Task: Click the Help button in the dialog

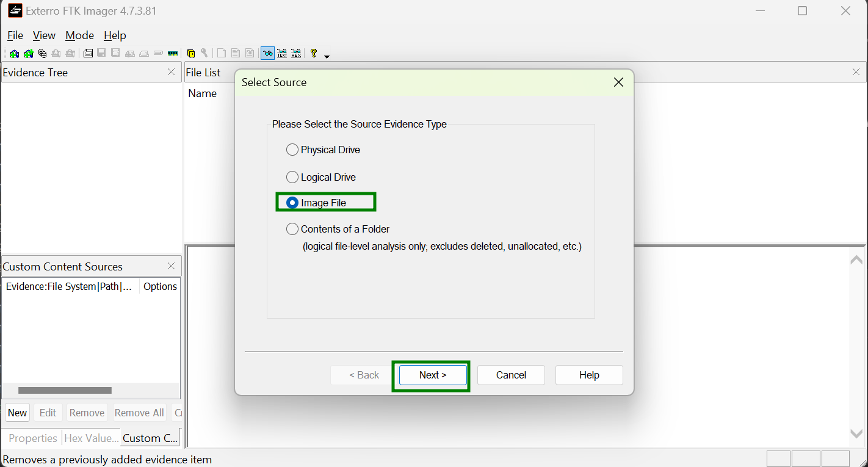Action: 589,375
